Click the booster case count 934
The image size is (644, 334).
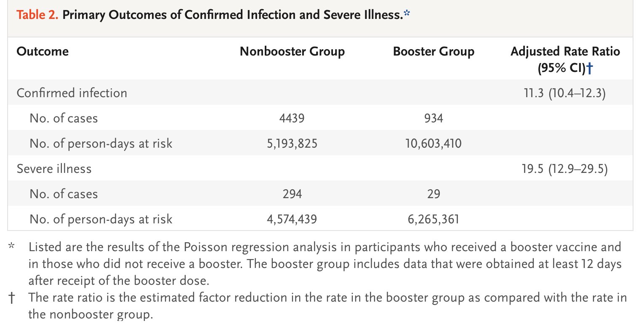(x=434, y=118)
